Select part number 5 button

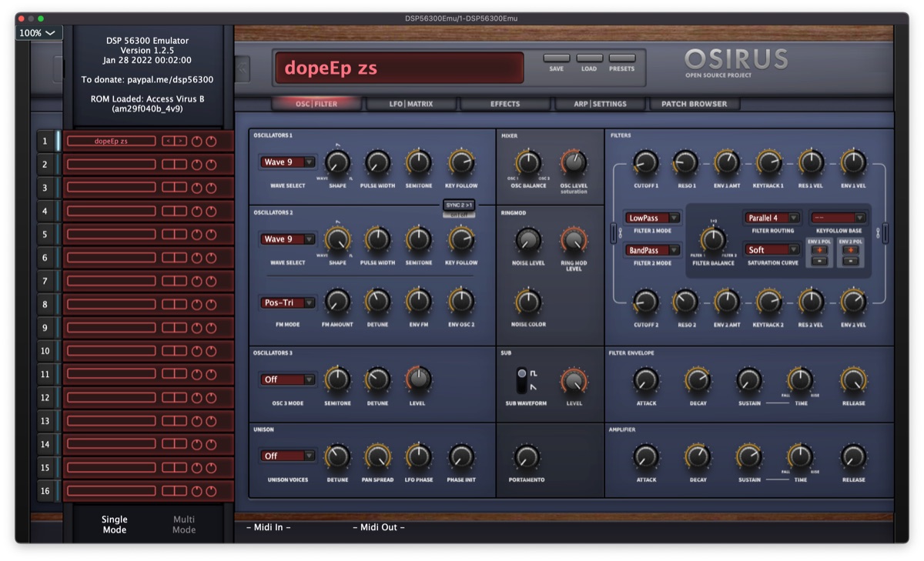click(45, 235)
